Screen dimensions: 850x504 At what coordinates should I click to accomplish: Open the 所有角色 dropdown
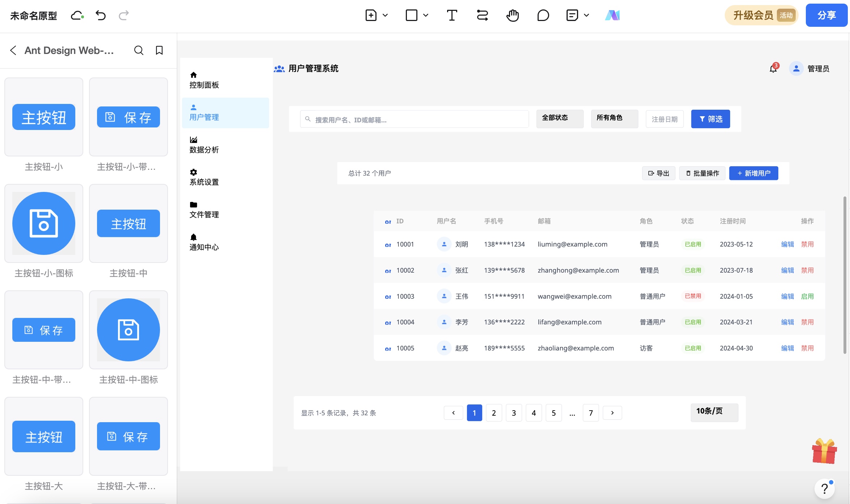click(615, 119)
